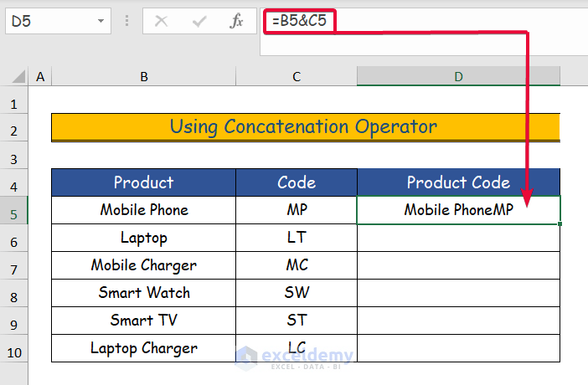Select column A header
This screenshot has height=385, width=588.
tap(40, 76)
